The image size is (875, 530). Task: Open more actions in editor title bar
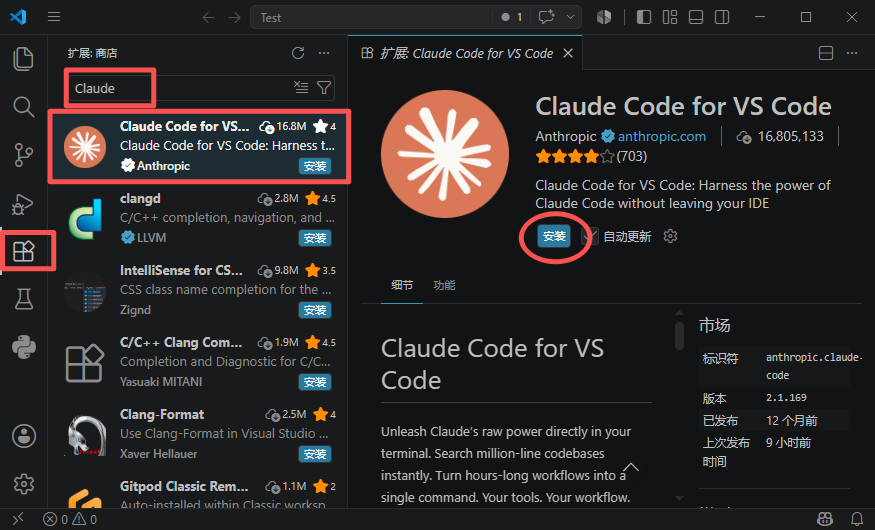click(x=852, y=53)
